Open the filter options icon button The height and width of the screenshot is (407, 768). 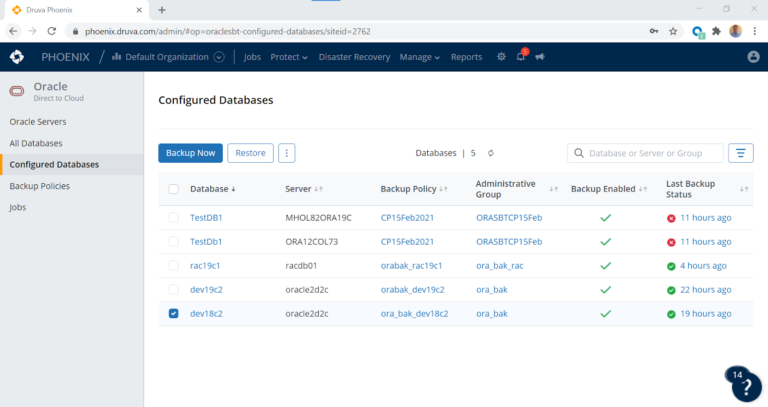[740, 153]
